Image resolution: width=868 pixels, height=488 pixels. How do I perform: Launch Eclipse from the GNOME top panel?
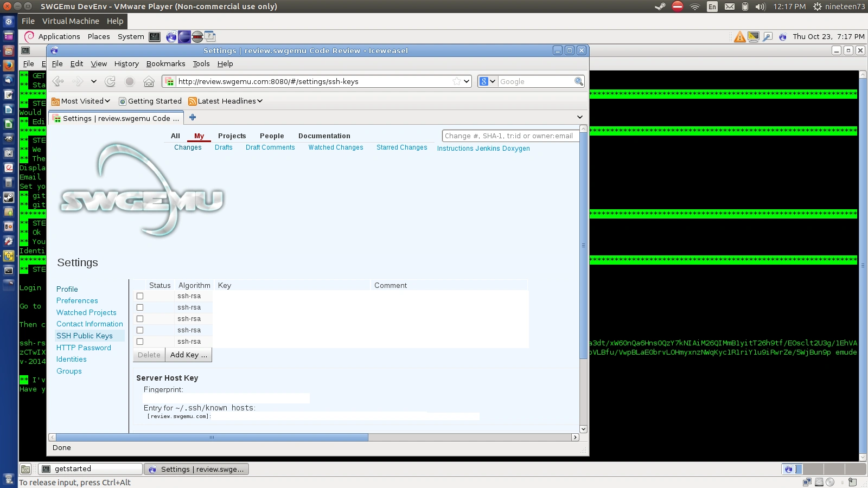pyautogui.click(x=184, y=37)
